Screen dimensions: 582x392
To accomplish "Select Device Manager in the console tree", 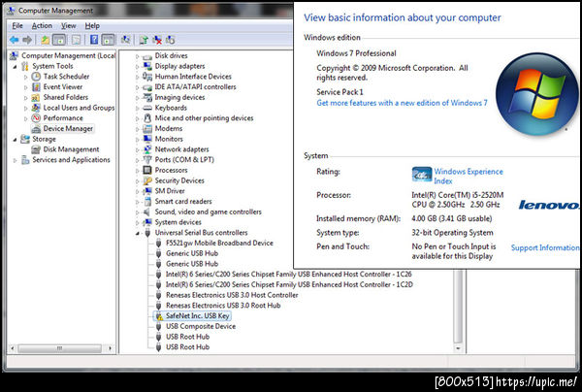I will point(68,128).
